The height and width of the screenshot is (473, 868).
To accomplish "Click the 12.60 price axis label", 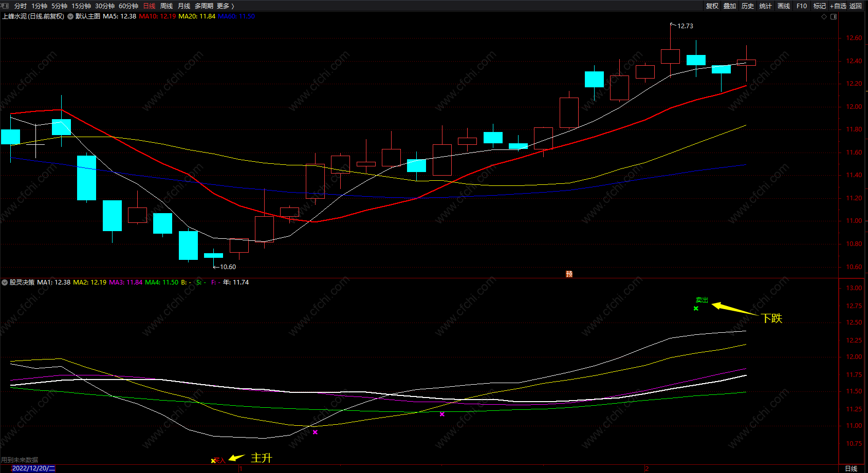I will 854,38.
